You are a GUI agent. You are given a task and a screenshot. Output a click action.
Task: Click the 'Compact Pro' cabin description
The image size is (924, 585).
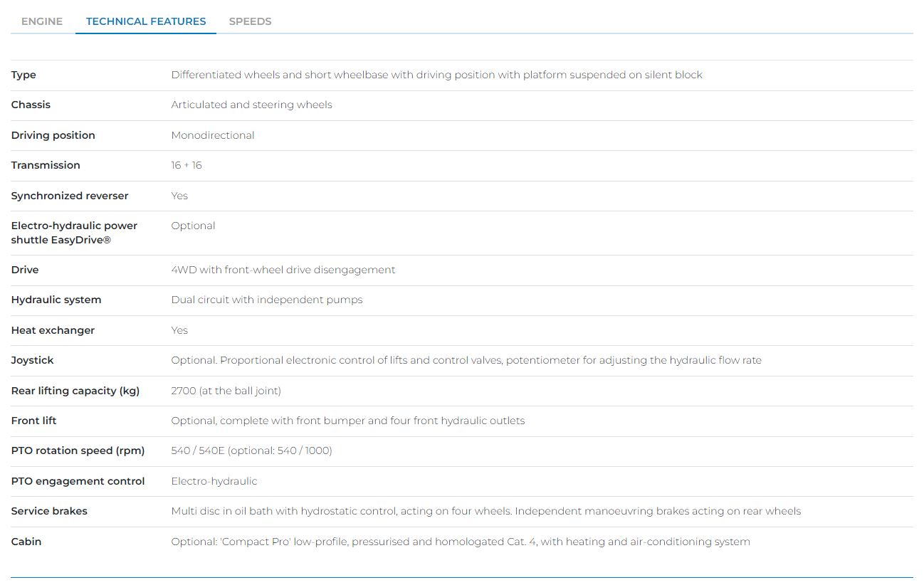coord(460,542)
